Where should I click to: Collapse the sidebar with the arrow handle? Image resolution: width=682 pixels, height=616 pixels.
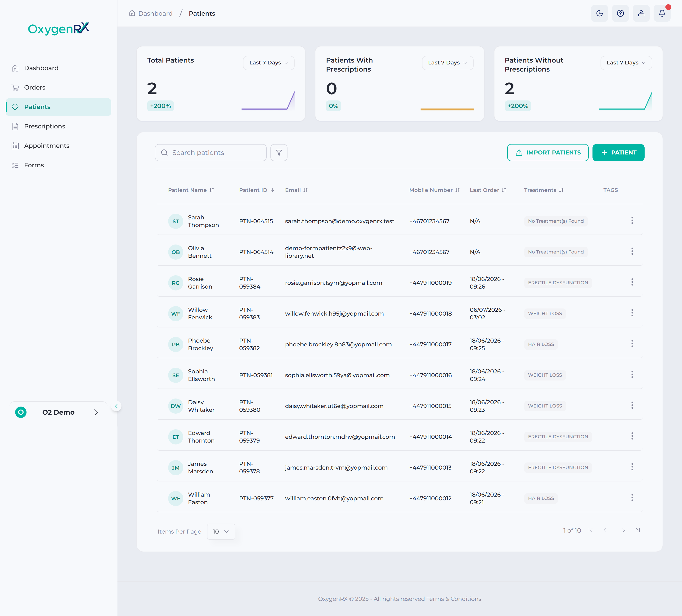[x=116, y=406]
